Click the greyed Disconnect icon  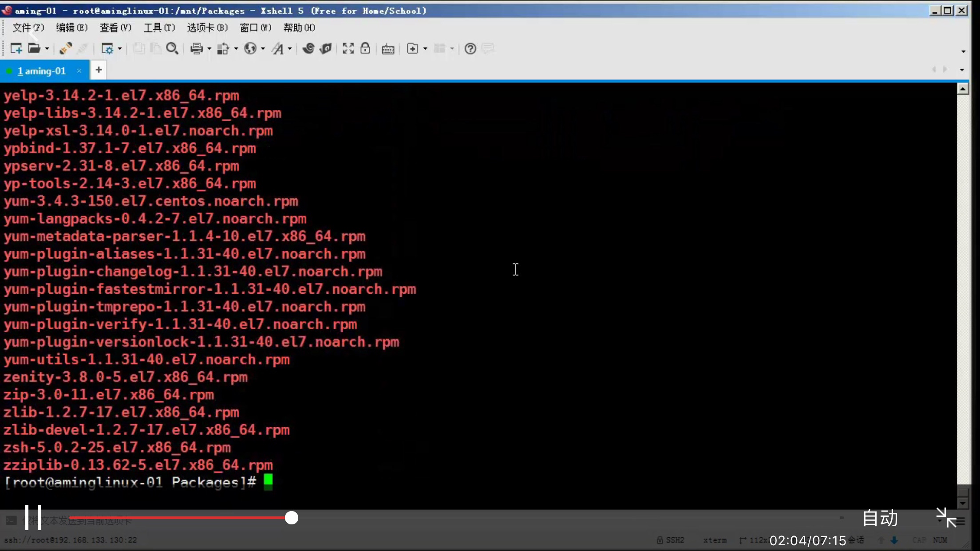coord(83,48)
